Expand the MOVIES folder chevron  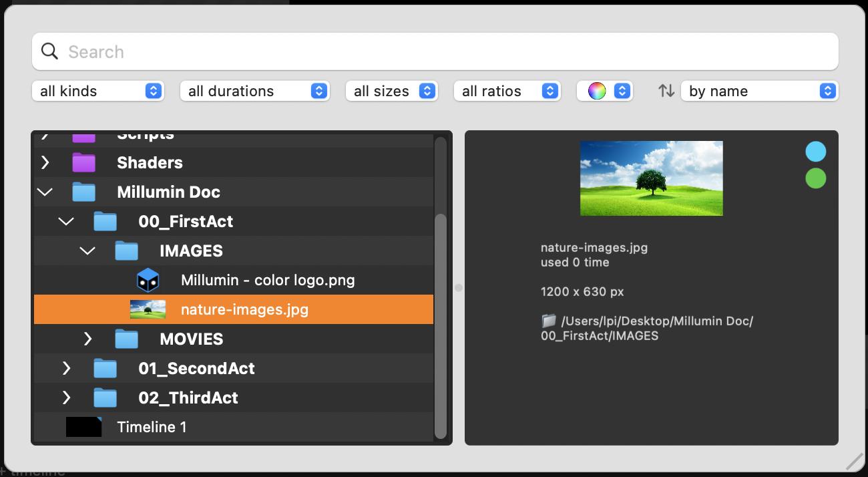(x=87, y=339)
